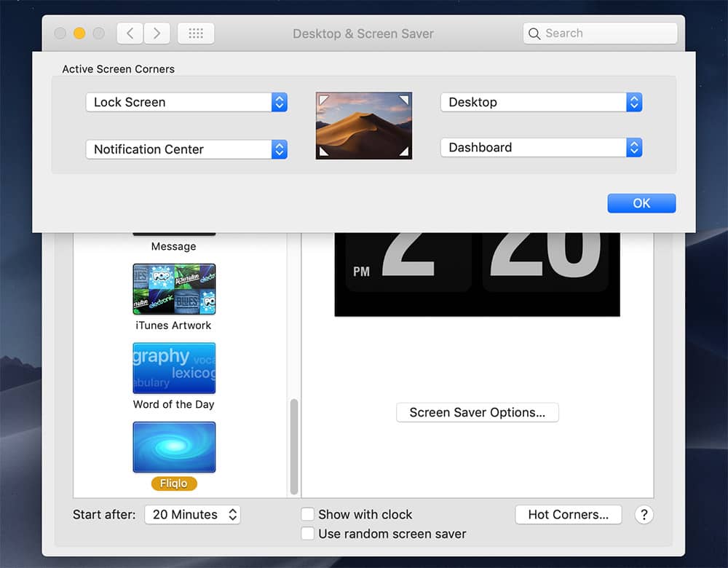Click the desktop wallpaper preview image

point(363,125)
